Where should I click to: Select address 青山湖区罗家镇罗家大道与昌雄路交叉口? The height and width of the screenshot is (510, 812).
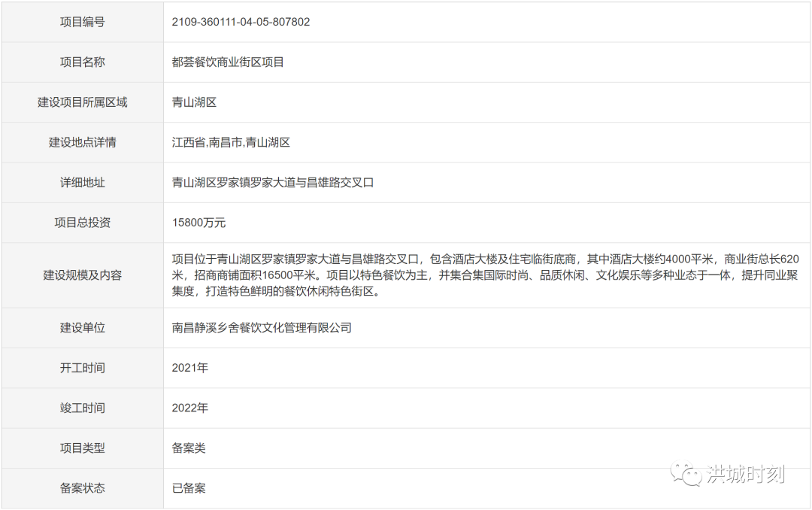point(273,183)
